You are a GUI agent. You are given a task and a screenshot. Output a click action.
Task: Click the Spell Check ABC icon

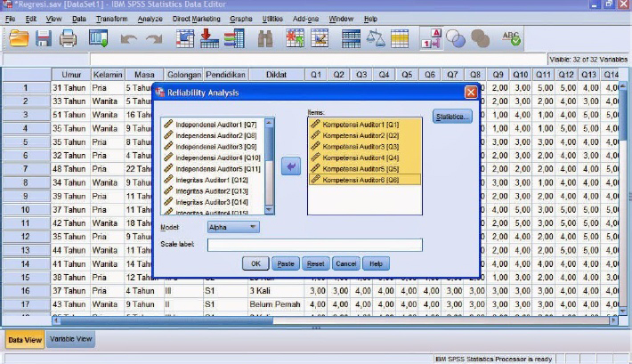[x=512, y=38]
